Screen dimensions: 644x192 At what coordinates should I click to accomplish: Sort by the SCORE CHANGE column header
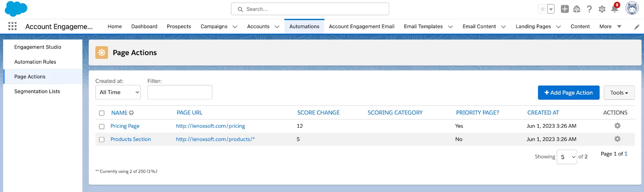coord(318,113)
